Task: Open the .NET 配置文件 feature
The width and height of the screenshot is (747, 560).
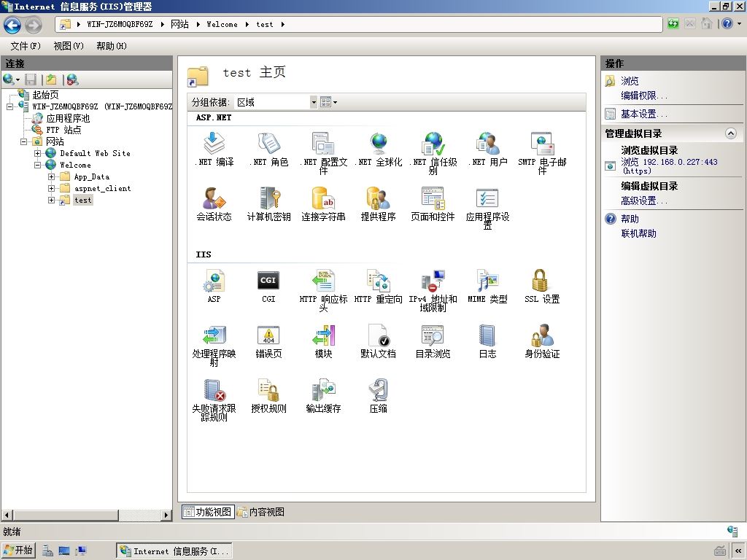Action: point(323,153)
